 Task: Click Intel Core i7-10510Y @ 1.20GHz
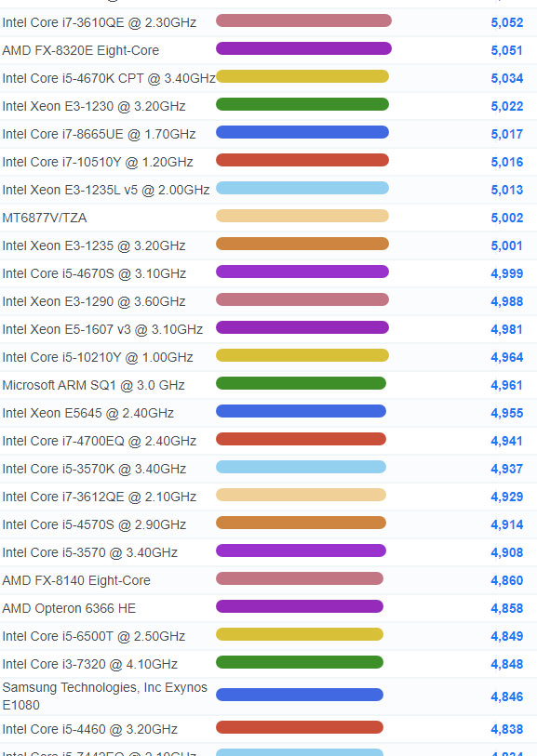pyautogui.click(x=98, y=162)
